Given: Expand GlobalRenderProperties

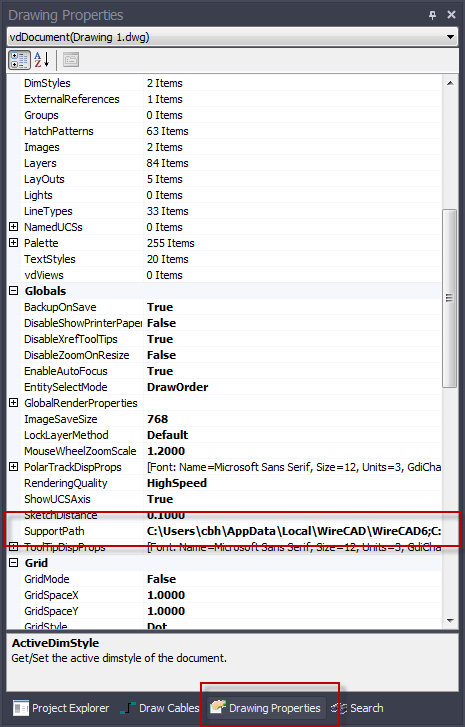Looking at the screenshot, I should coord(14,402).
